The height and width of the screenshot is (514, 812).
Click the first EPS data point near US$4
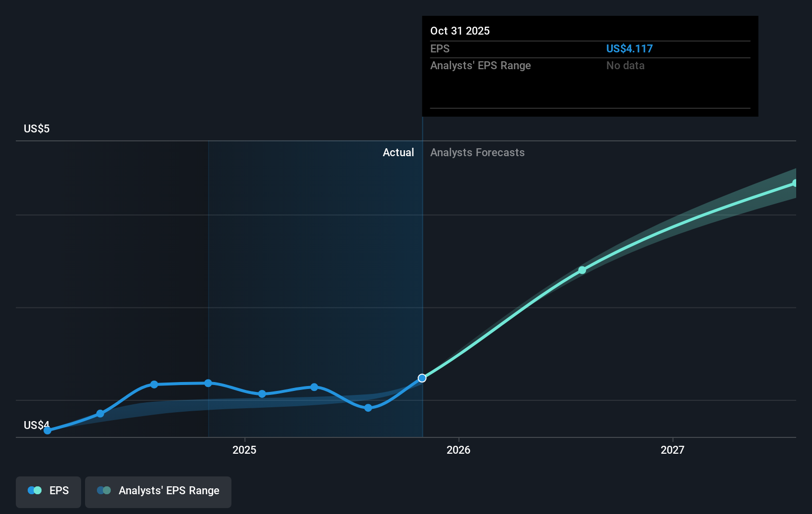click(x=47, y=430)
